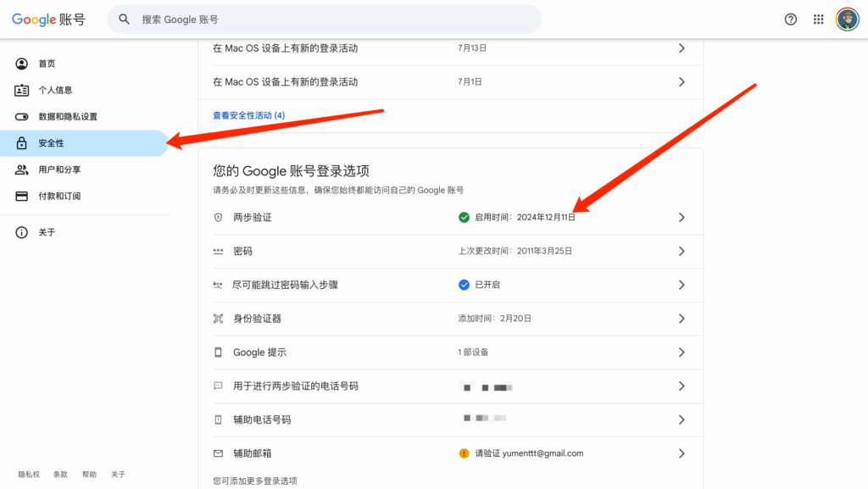Click 您的 Google 账号登录选项 heading

point(292,171)
